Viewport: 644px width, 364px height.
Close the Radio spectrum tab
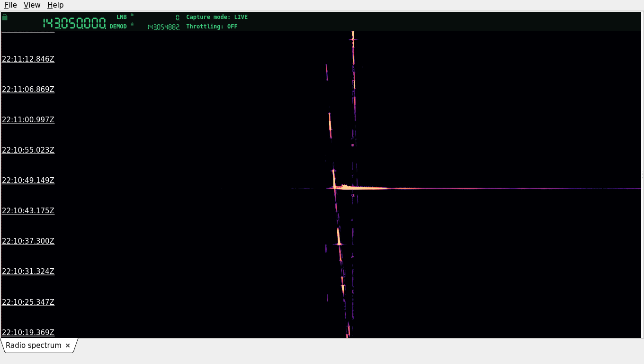coord(68,346)
